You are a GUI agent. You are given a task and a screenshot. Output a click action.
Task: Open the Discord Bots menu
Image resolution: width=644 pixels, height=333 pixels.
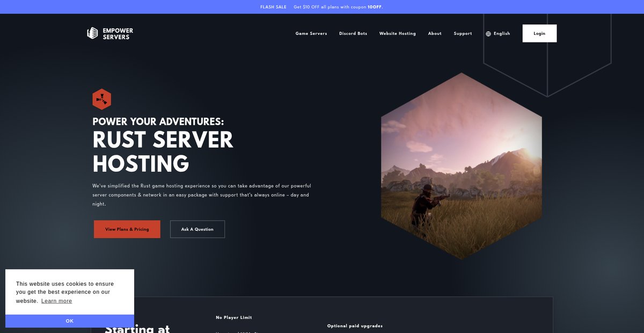tap(353, 33)
